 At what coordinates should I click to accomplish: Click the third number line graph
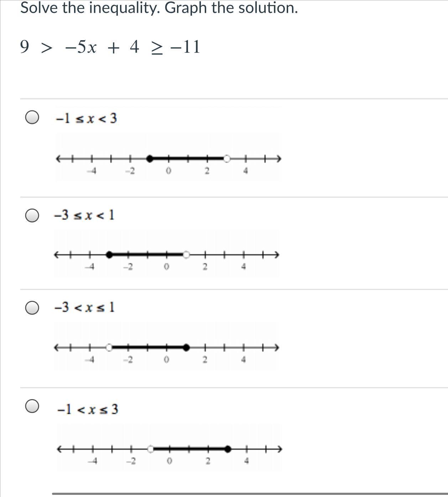(x=166, y=346)
